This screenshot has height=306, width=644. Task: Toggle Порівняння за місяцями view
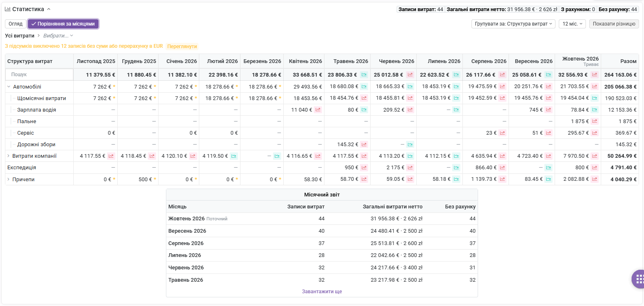[63, 24]
